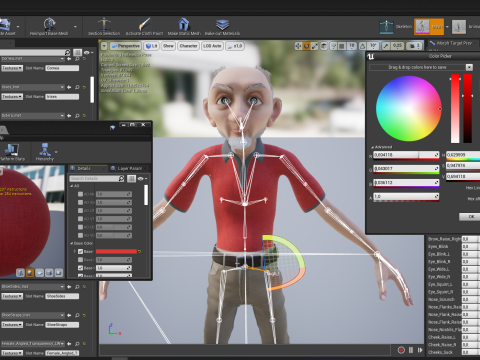Browse to the ShoeSides_Inst asset with magnifier icon
Viewport: 480px width, 360px height.
[x=77, y=287]
